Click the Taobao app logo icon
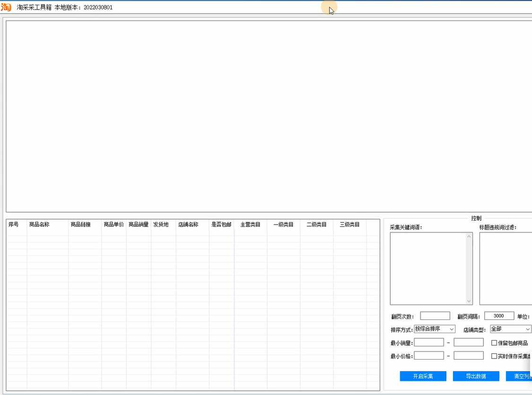 pyautogui.click(x=6, y=7)
